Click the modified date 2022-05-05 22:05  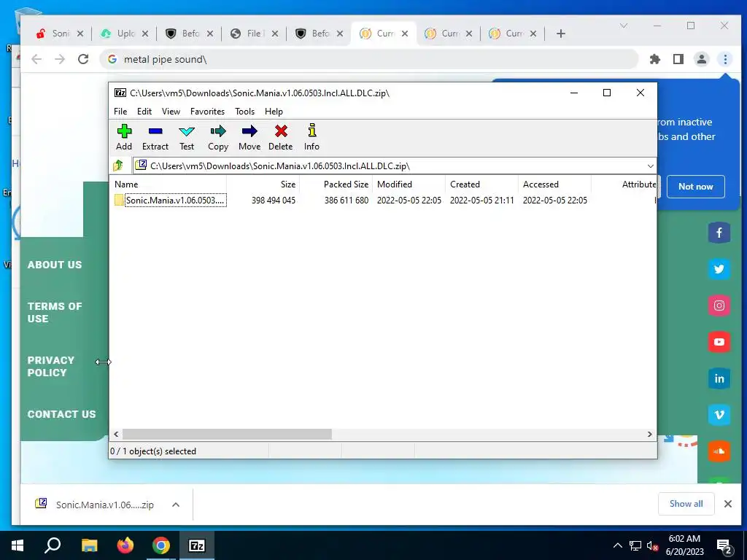pos(409,201)
